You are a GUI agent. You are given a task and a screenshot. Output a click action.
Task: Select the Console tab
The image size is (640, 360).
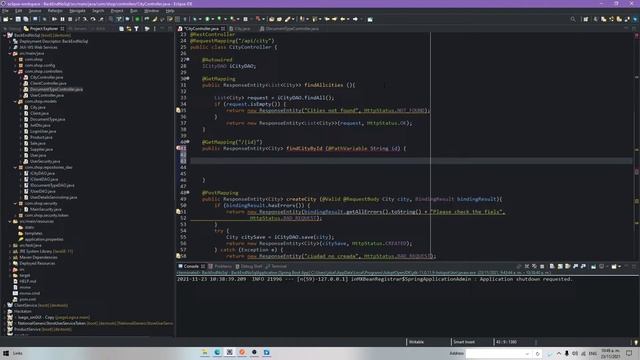click(191, 266)
